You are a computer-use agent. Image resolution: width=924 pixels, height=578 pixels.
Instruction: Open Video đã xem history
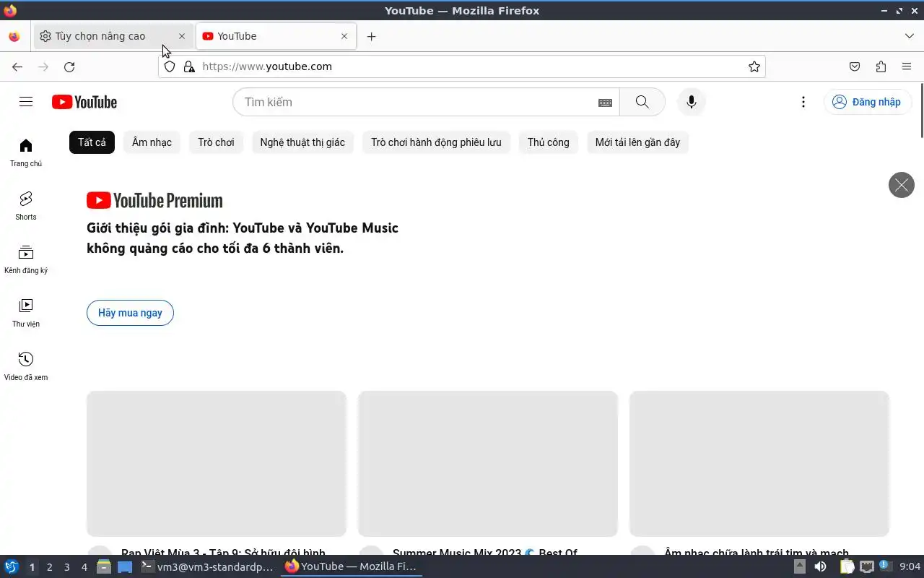click(x=26, y=366)
